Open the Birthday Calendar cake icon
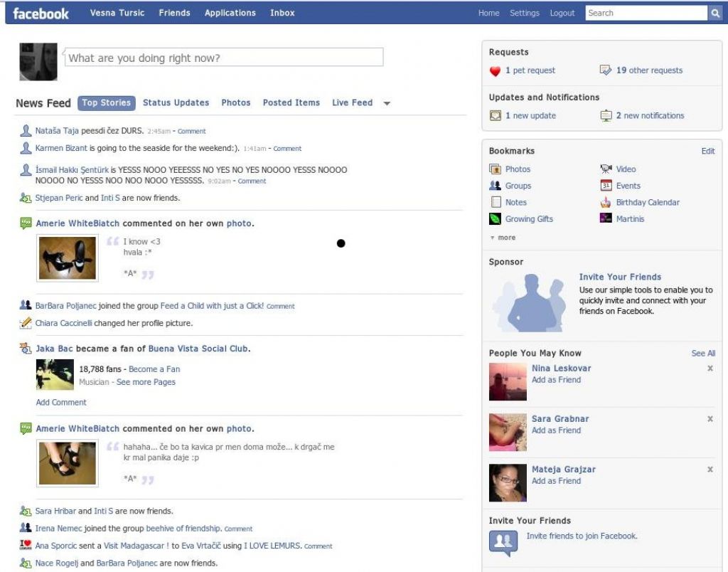This screenshot has width=728, height=572. (606, 202)
